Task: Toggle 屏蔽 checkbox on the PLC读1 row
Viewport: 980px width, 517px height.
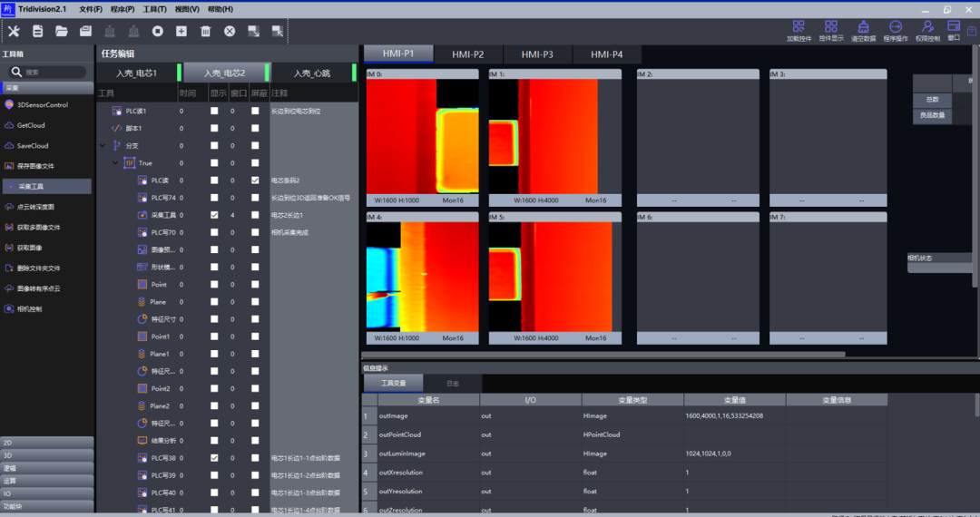Action: (x=255, y=112)
